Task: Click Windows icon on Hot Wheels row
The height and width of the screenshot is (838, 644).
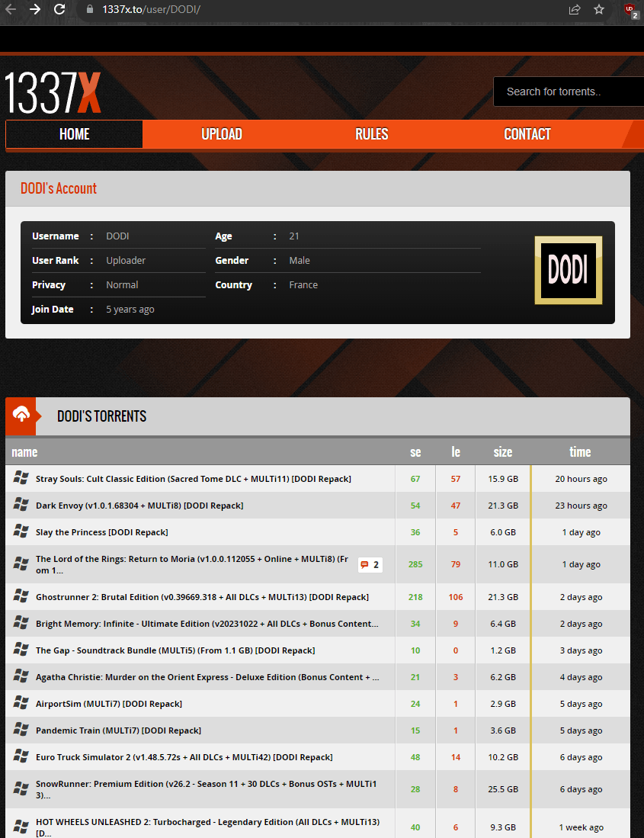Action: pos(21,827)
